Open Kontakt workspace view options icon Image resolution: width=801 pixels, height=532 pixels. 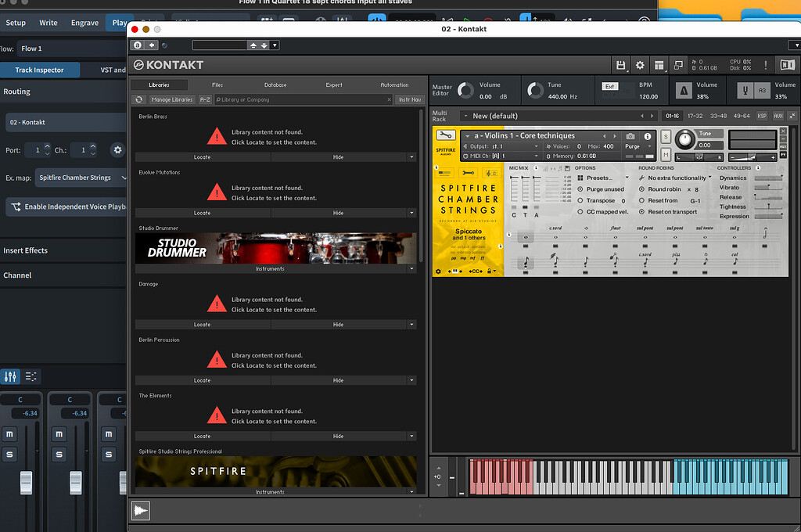659,64
